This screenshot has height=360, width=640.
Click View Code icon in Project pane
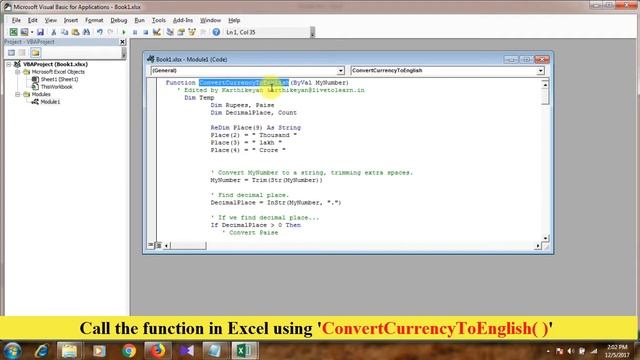[11, 52]
